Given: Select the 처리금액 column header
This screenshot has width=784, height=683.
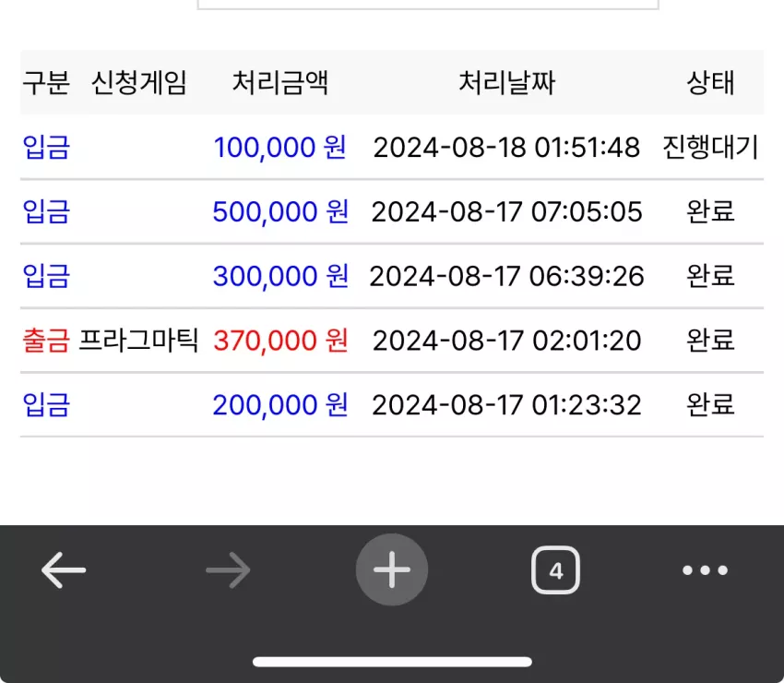Looking at the screenshot, I should (x=280, y=82).
